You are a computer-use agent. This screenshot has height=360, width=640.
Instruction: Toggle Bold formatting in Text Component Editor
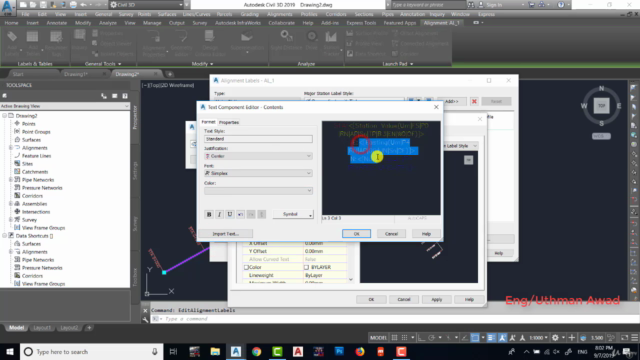tap(209, 214)
